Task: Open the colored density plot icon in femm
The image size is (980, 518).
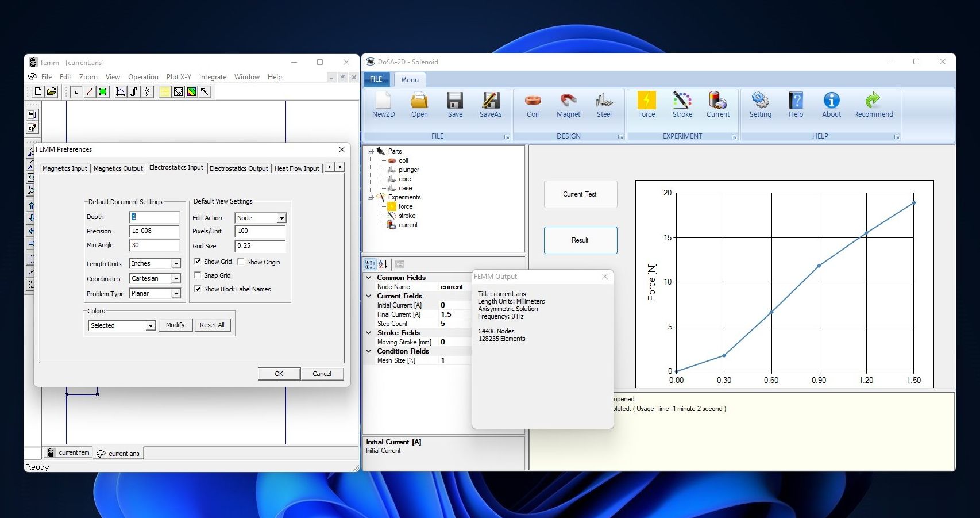Action: [191, 91]
